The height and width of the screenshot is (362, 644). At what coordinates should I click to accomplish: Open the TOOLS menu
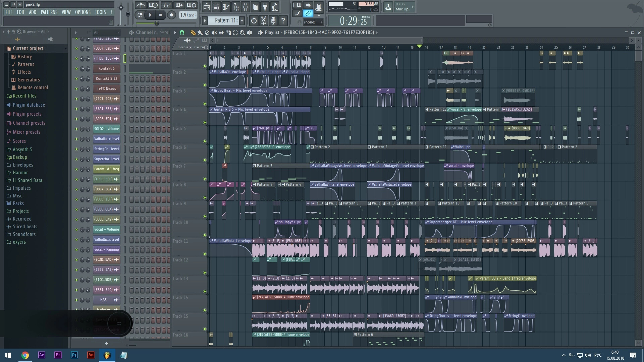tap(100, 12)
